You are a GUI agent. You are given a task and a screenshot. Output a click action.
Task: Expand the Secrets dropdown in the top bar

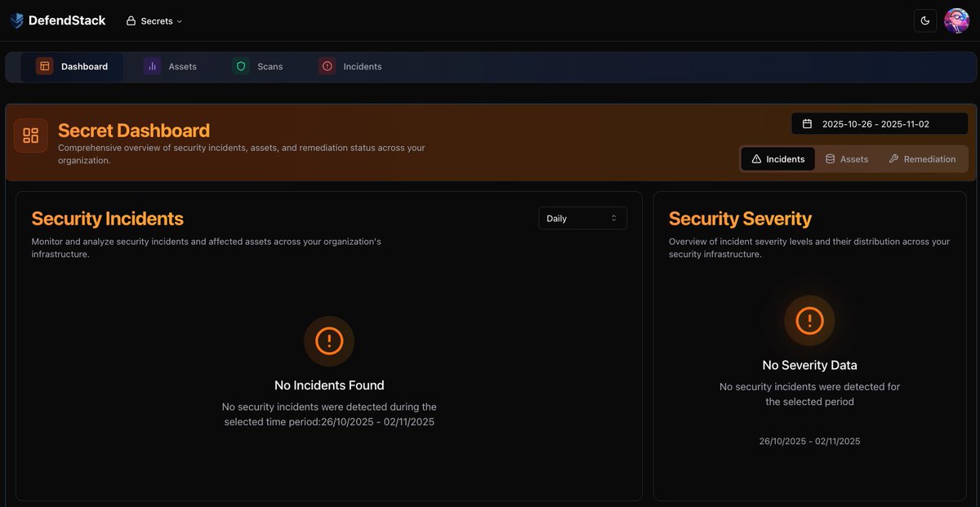click(x=154, y=20)
